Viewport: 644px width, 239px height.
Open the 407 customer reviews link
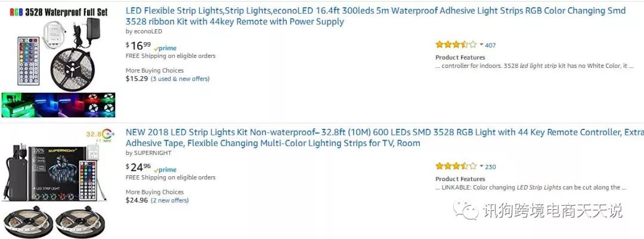490,45
